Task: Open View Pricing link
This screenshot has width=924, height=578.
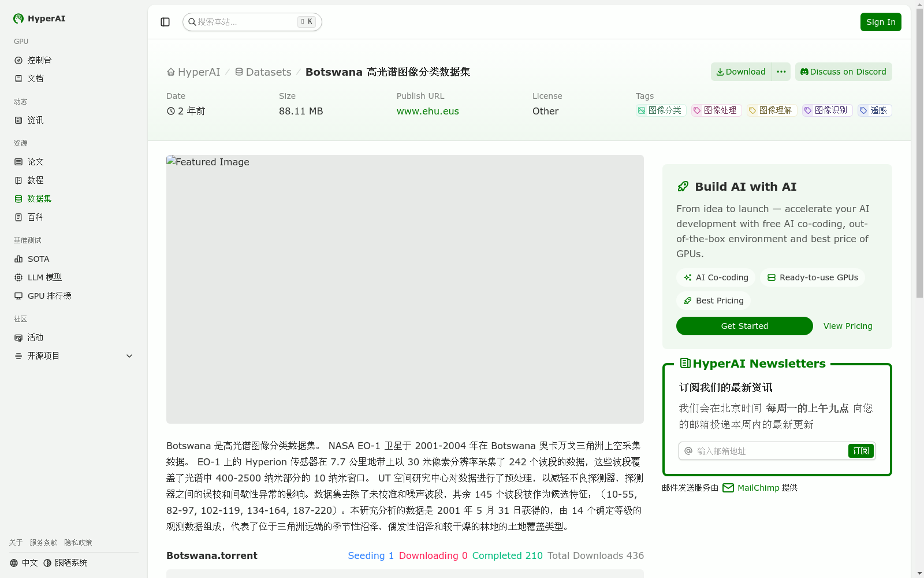Action: (x=848, y=326)
